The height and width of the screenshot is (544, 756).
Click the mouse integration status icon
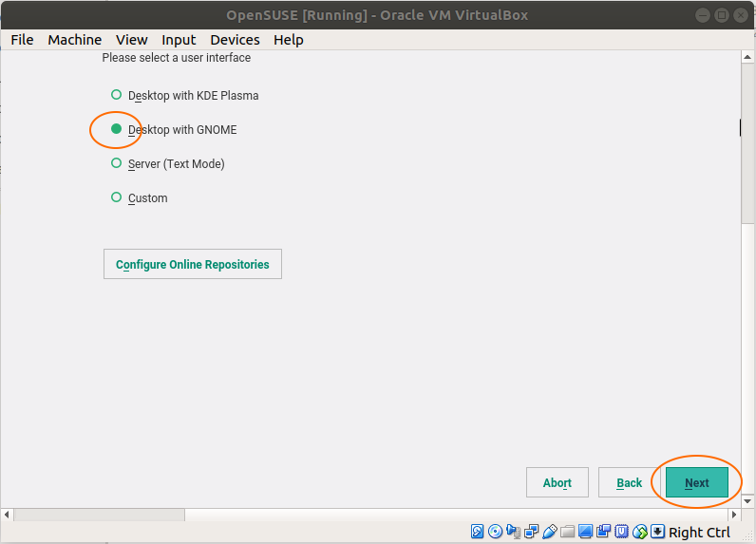click(x=640, y=532)
